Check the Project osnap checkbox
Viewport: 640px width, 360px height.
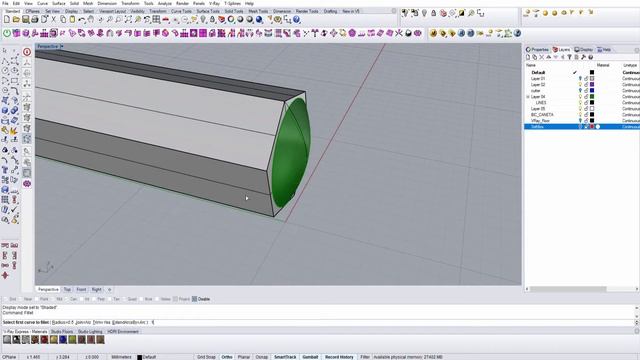[176, 299]
